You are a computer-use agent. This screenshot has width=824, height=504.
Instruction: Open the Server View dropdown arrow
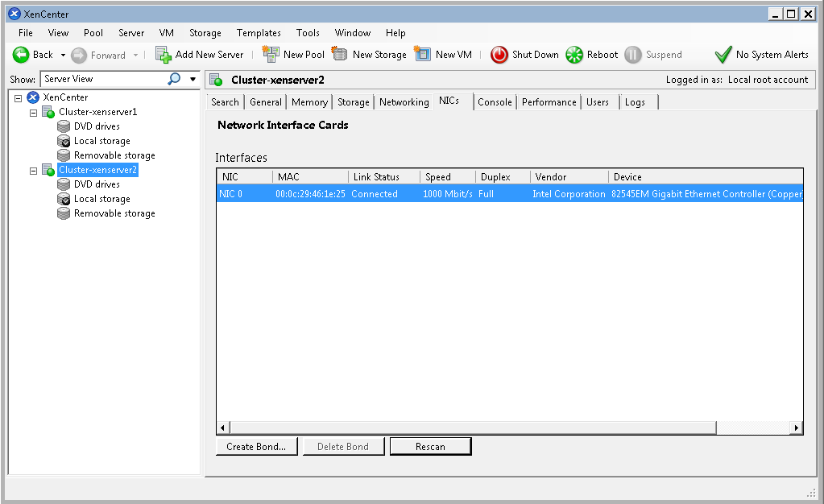193,79
